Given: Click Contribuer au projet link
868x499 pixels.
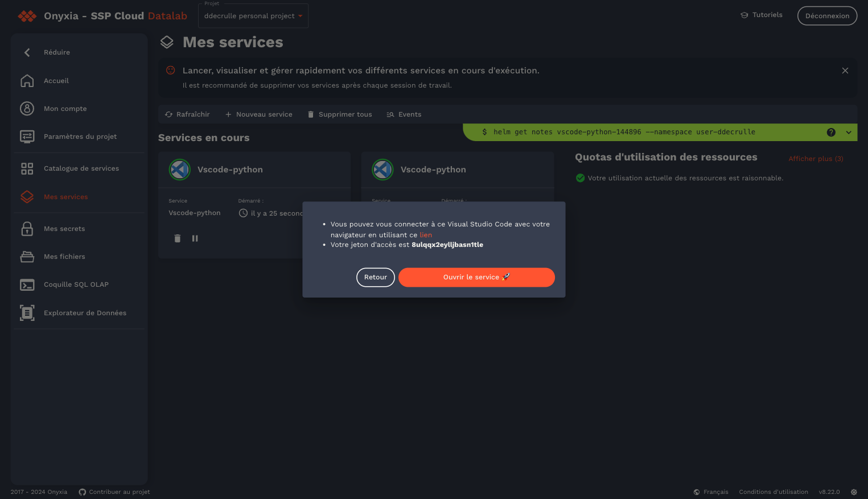Looking at the screenshot, I should (x=114, y=492).
